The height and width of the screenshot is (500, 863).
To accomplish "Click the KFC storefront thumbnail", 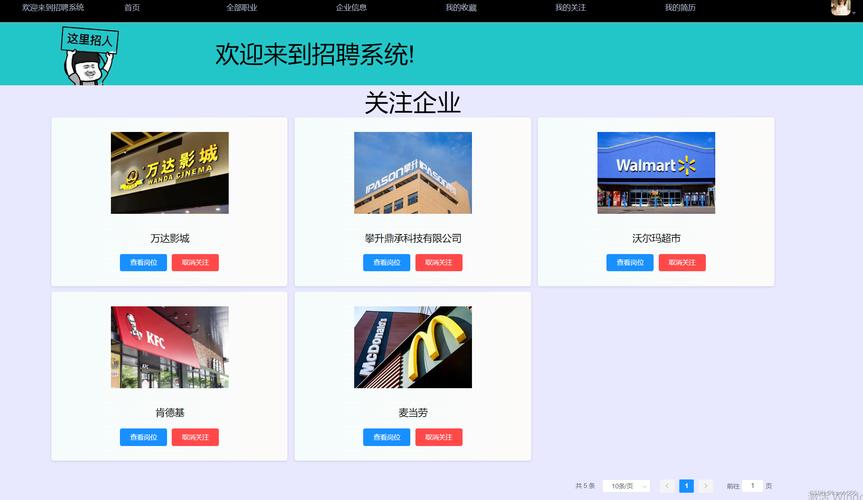I will (170, 347).
